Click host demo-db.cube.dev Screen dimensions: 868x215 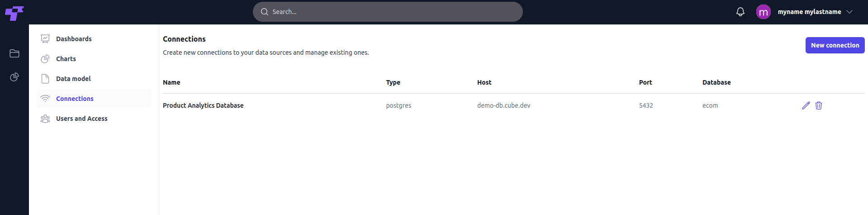tap(504, 105)
